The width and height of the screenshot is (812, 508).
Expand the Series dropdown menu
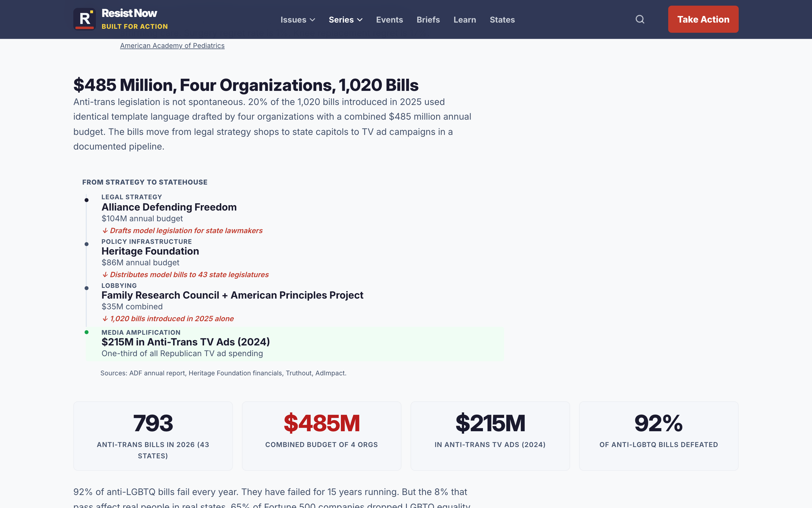point(346,20)
